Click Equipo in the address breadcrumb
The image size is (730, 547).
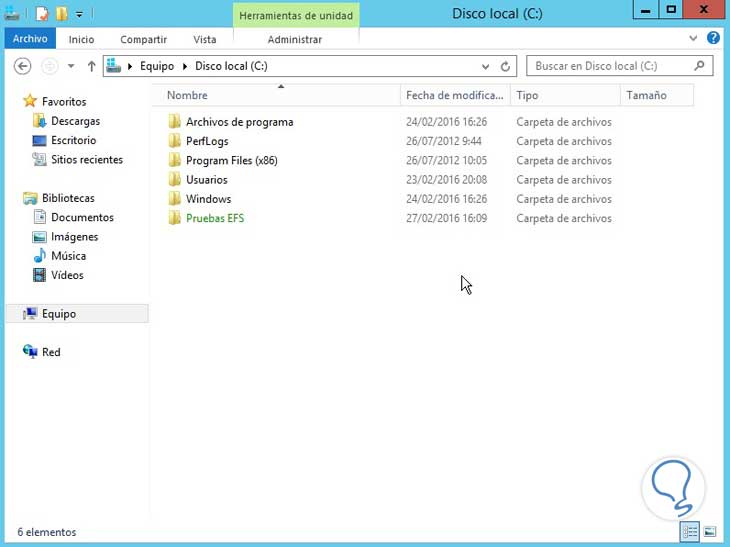coord(157,66)
